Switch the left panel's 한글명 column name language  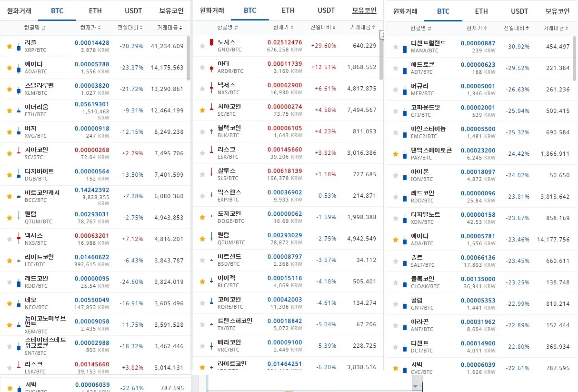click(x=35, y=28)
